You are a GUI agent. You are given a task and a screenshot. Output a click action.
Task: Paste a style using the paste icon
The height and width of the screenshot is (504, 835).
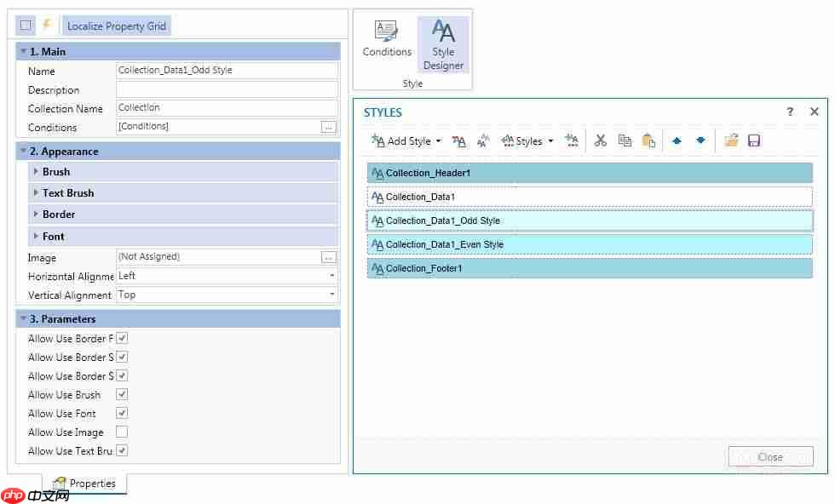648,140
